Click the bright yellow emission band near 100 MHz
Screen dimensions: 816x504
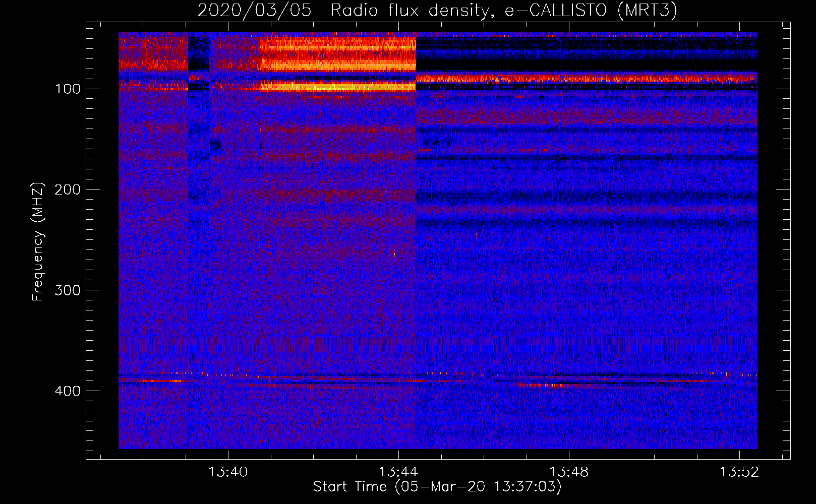click(x=338, y=86)
